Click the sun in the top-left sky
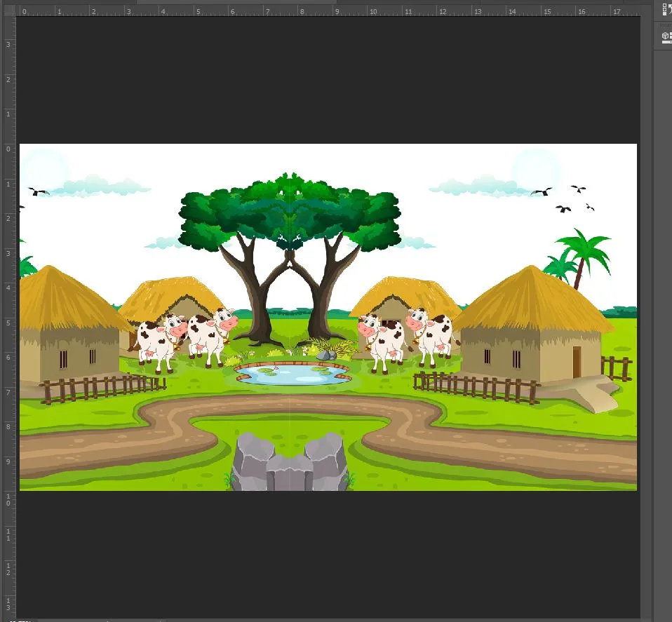672x622 pixels. (x=43, y=168)
